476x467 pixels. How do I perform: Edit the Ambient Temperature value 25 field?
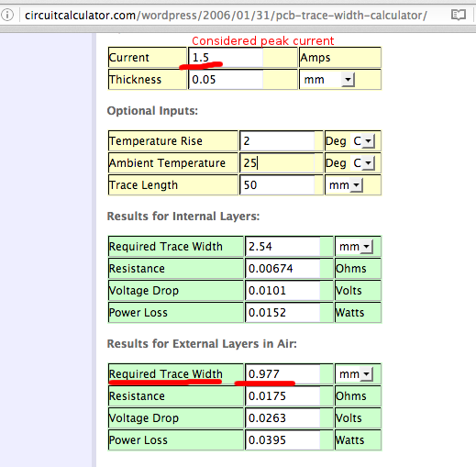point(277,162)
